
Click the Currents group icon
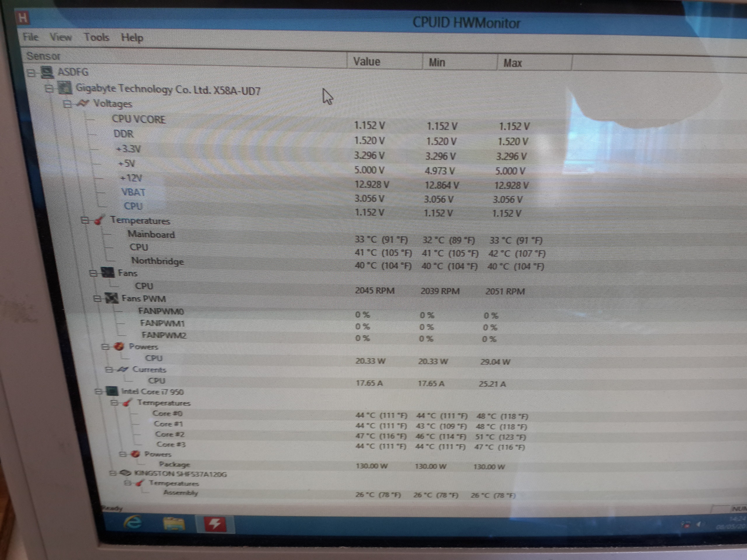click(x=122, y=370)
